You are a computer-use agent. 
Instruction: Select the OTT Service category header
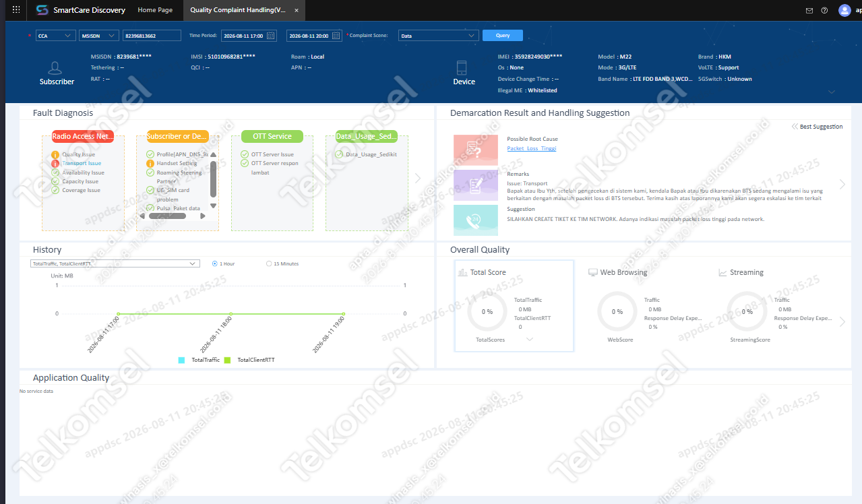[272, 136]
